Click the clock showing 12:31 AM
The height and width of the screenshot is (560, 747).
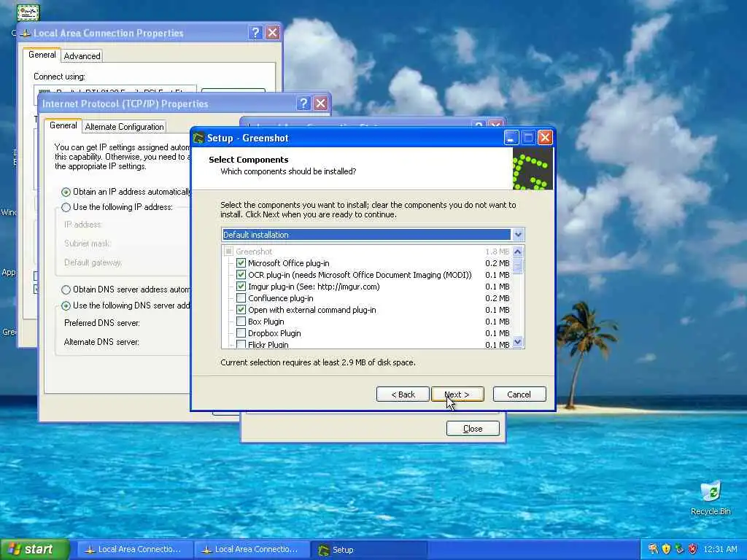(720, 549)
